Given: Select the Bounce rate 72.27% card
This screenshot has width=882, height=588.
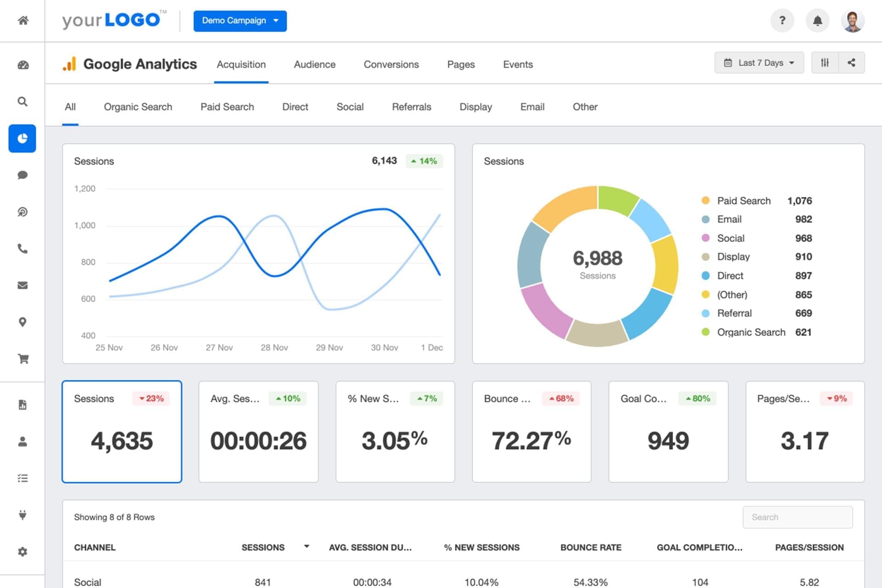Looking at the screenshot, I should pos(531,432).
